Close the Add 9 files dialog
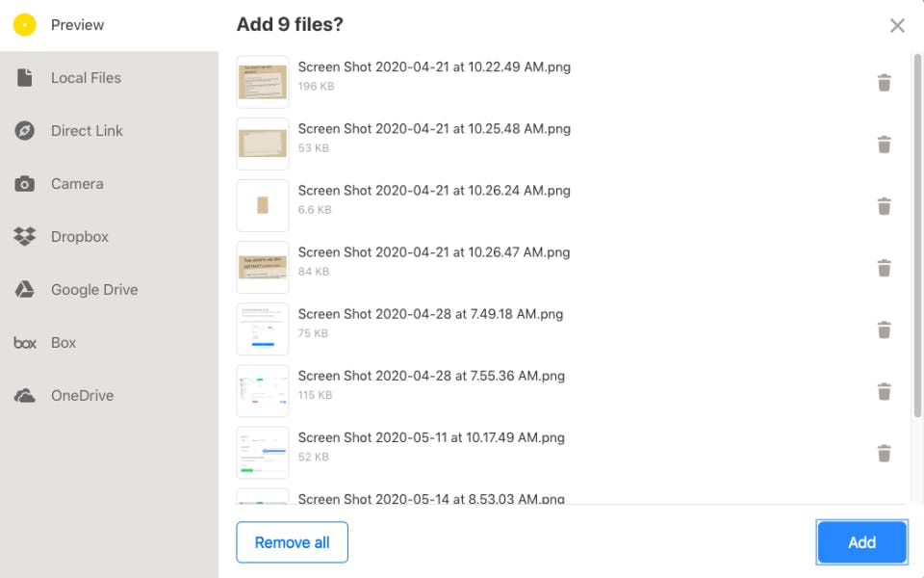924x578 pixels. tap(897, 26)
